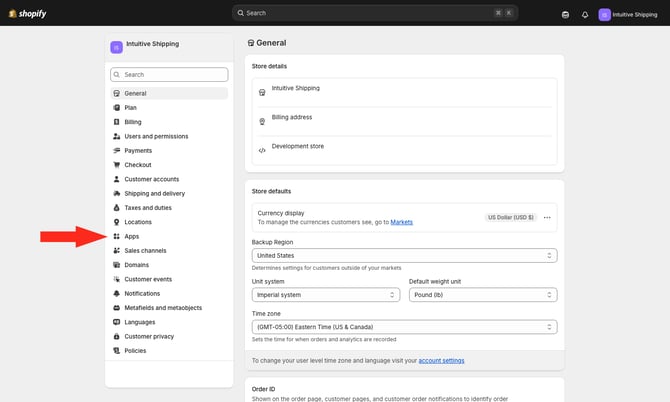Open Customer accounts settings
Screen dimensions: 670x402
pyautogui.click(x=169, y=179)
